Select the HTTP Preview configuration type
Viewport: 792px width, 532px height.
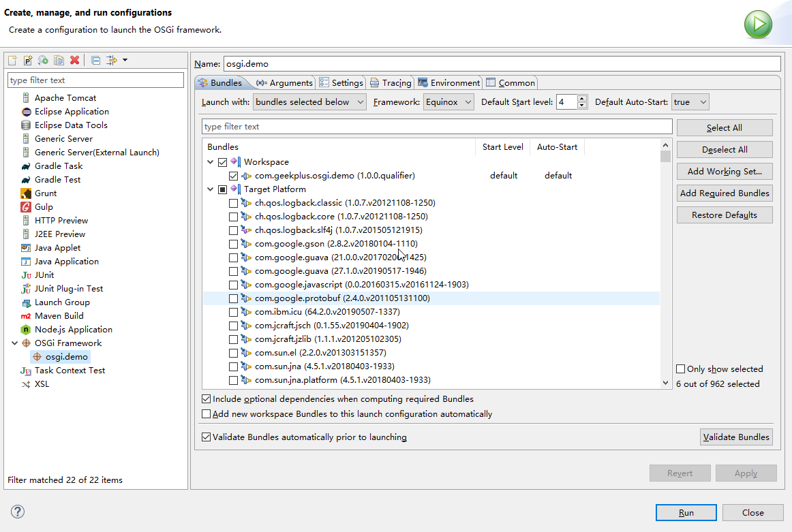click(x=61, y=221)
